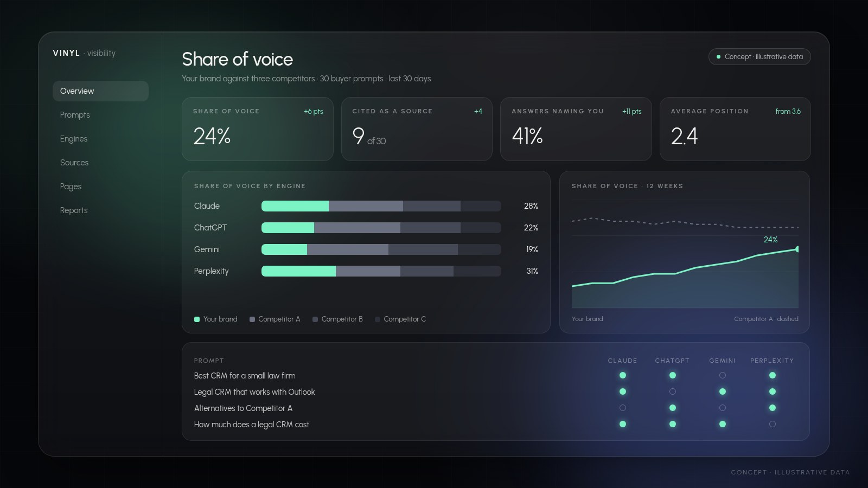This screenshot has height=488, width=868.
Task: Click the ChatGPT dot for Best CRM small law firm
Action: point(673,375)
